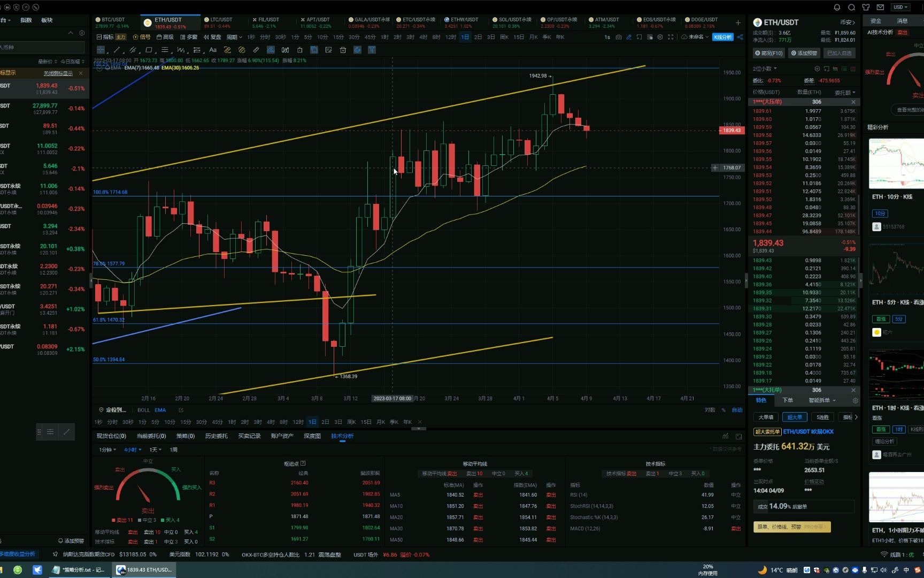Open the USD currency dropdown

point(900,7)
